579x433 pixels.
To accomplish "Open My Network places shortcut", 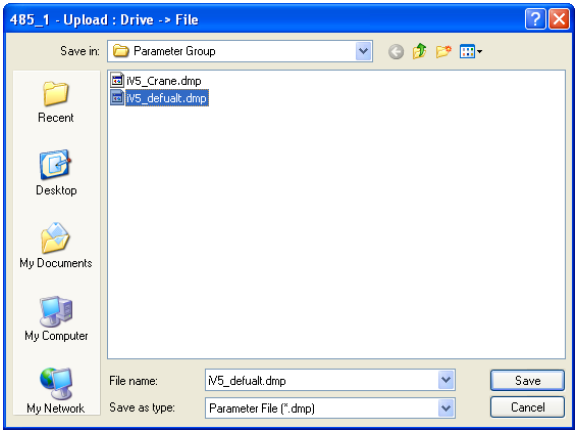I will tap(56, 391).
